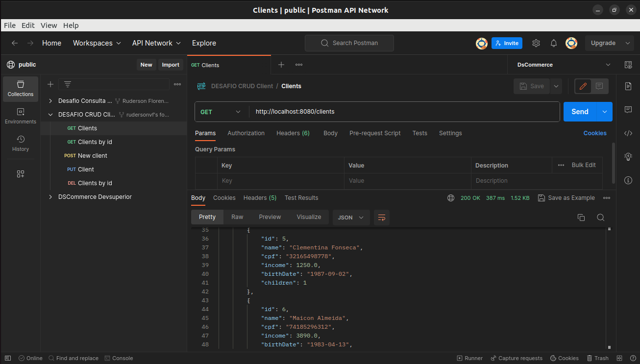640x364 pixels.
Task: Open the View menu
Action: 49,25
